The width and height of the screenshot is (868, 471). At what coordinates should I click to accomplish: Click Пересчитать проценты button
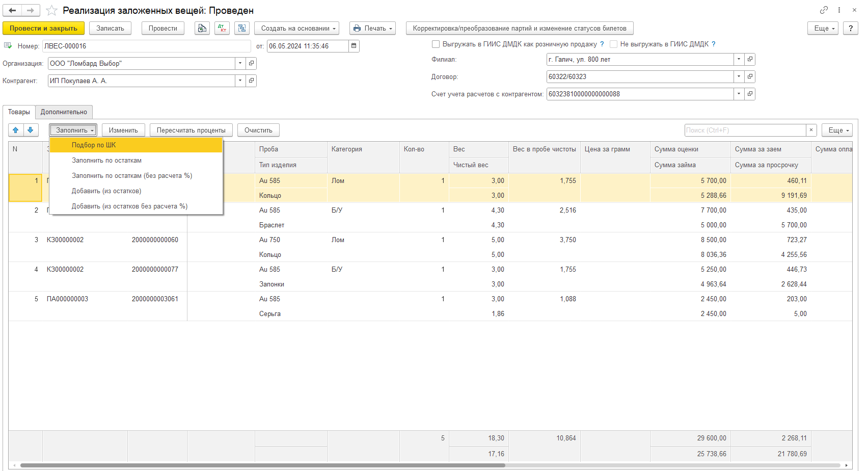tap(191, 130)
